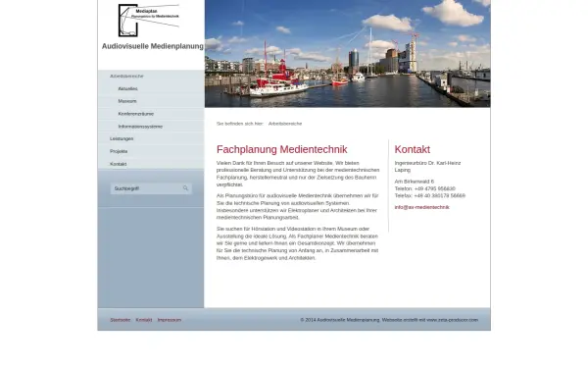The width and height of the screenshot is (588, 368).
Task: Open the Kontakt sidebar menu item
Action: click(119, 164)
